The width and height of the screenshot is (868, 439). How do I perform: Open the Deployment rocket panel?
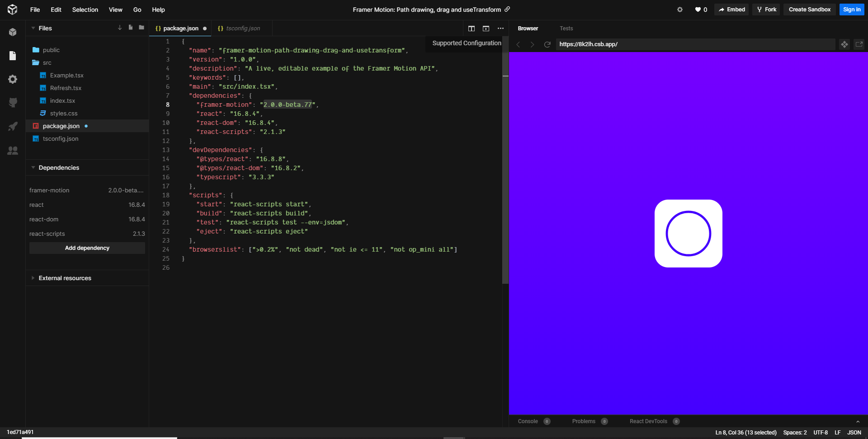pyautogui.click(x=13, y=126)
